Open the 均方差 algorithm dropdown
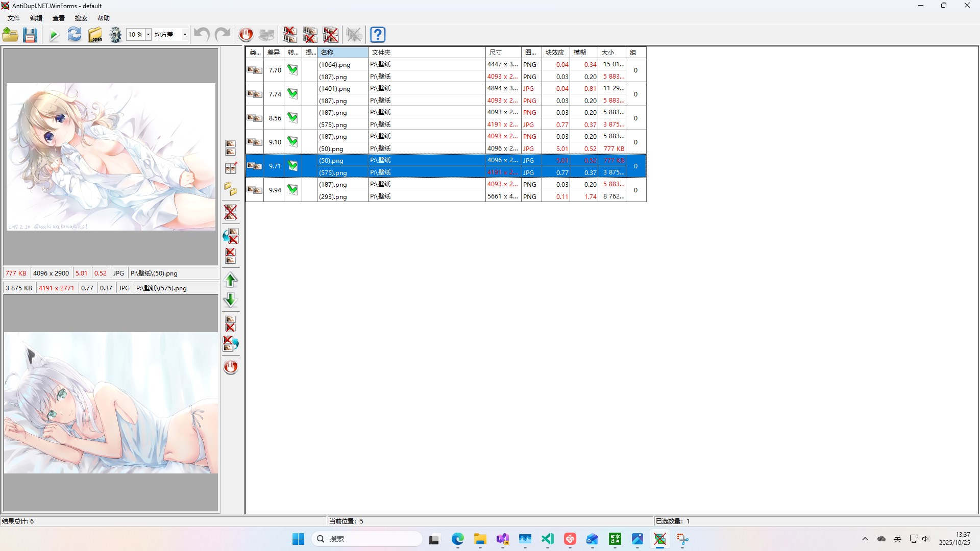The width and height of the screenshot is (980, 551). pos(185,35)
